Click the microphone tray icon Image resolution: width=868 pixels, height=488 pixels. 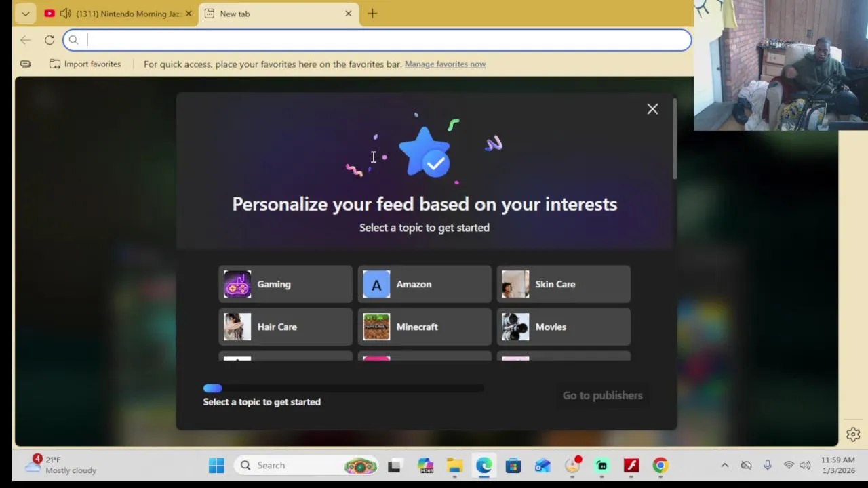[x=767, y=465]
